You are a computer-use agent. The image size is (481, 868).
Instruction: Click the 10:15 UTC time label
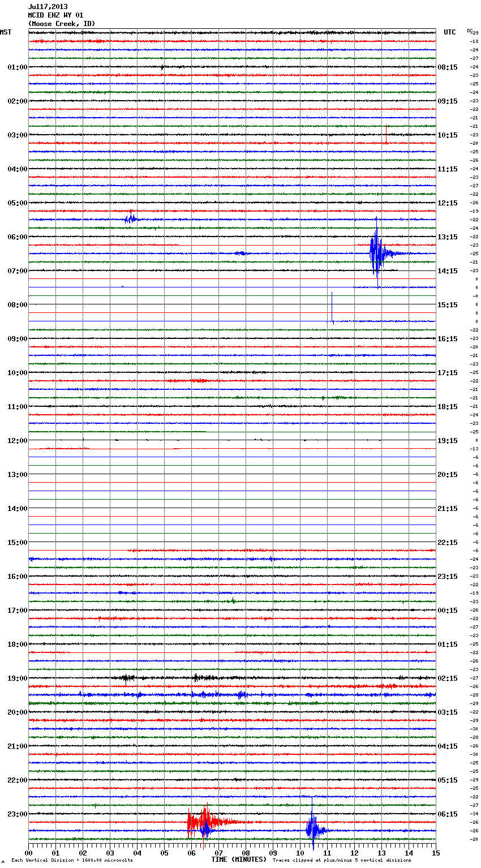(x=448, y=135)
